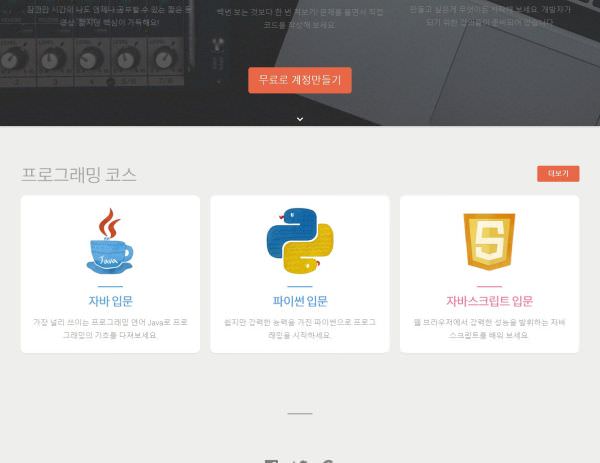Click the down chevron below signup button
This screenshot has height=463, width=600.
coord(300,119)
